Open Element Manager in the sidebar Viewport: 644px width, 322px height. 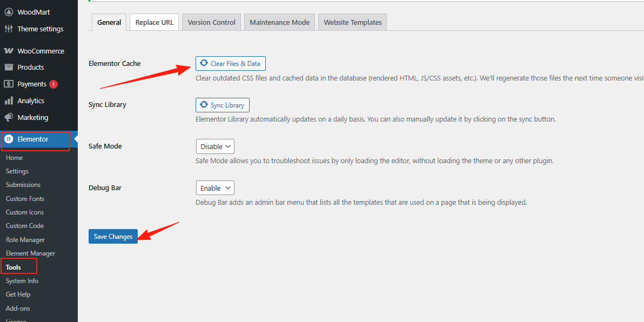[30, 253]
